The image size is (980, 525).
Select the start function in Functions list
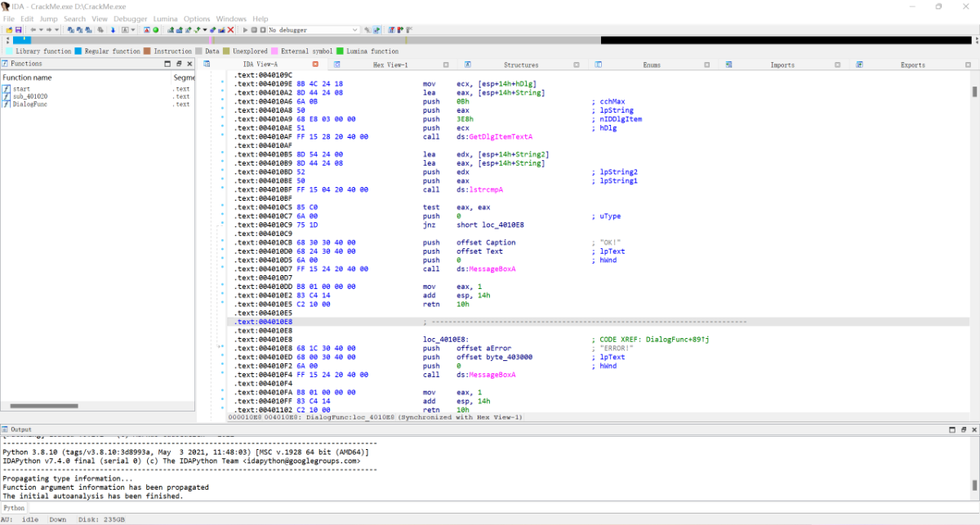(x=21, y=89)
